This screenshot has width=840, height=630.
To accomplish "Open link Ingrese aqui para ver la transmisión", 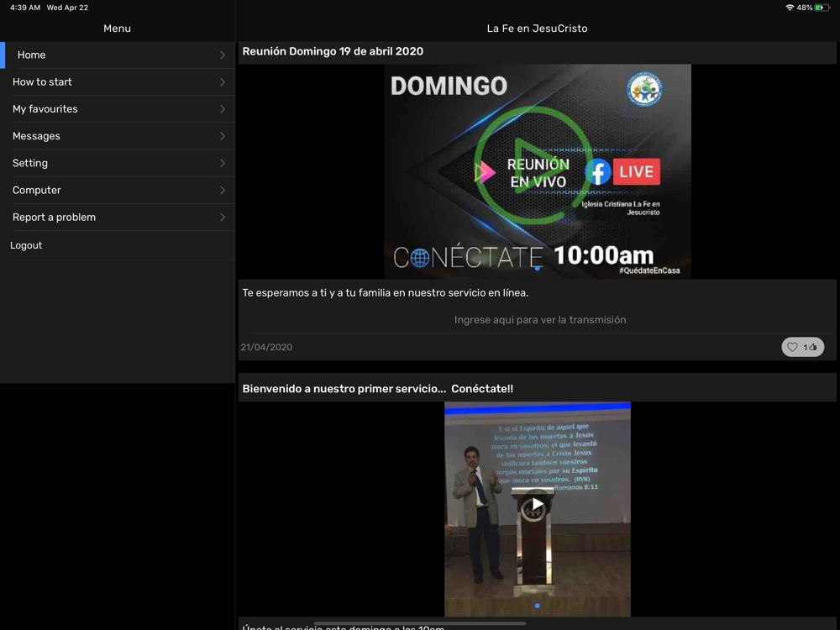I will point(540,320).
